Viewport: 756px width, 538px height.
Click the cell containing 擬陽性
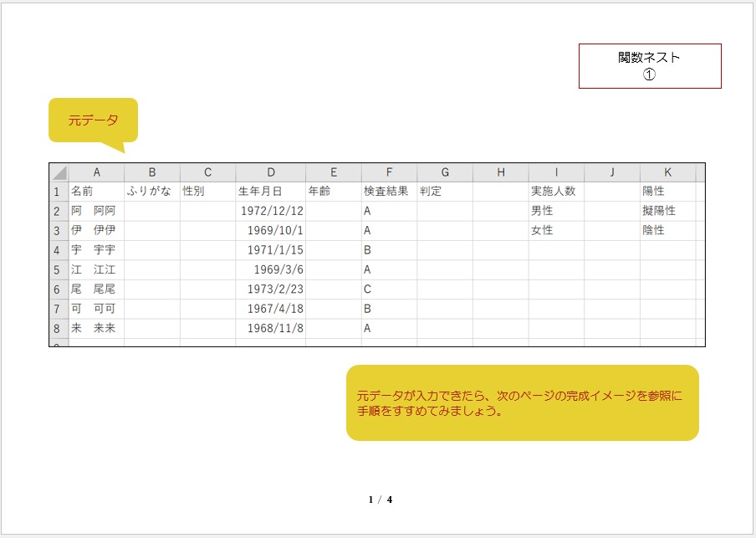667,211
